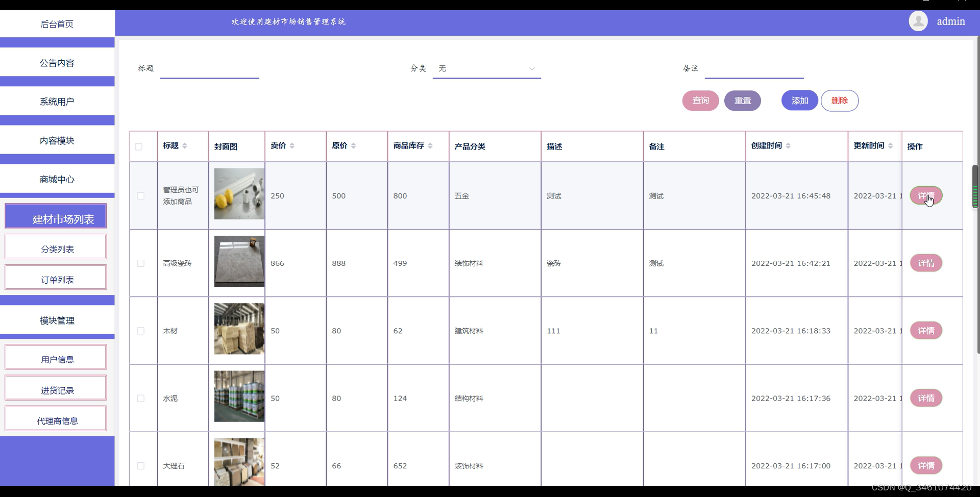Open the 分类列表 submenu item
The width and height of the screenshot is (980, 497).
click(x=56, y=247)
